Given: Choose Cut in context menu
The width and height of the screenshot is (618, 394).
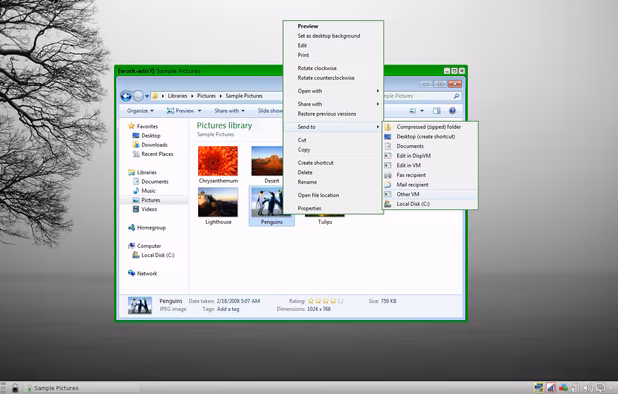Looking at the screenshot, I should [x=333, y=140].
